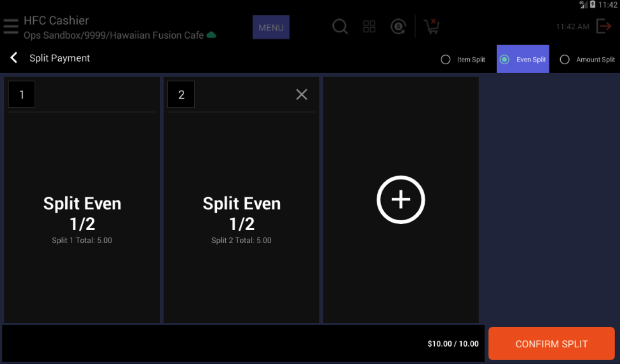Image resolution: width=620 pixels, height=364 pixels.
Task: Open the grid view icon
Action: [369, 27]
